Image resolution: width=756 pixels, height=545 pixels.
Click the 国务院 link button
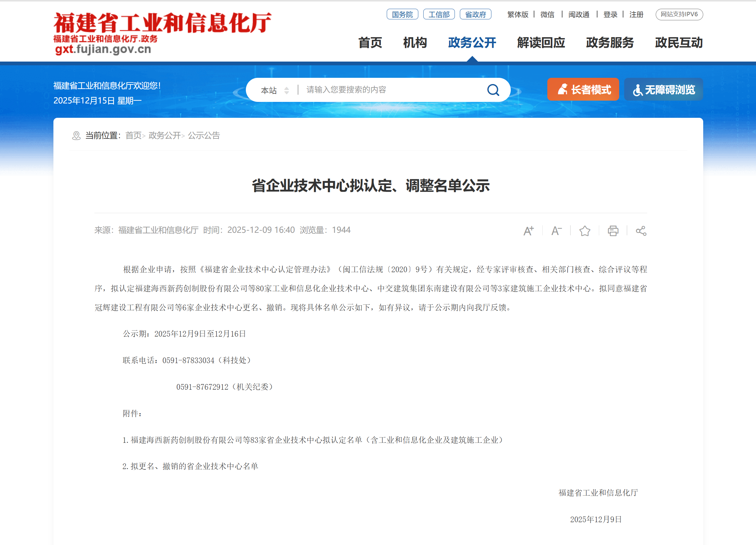tap(402, 14)
